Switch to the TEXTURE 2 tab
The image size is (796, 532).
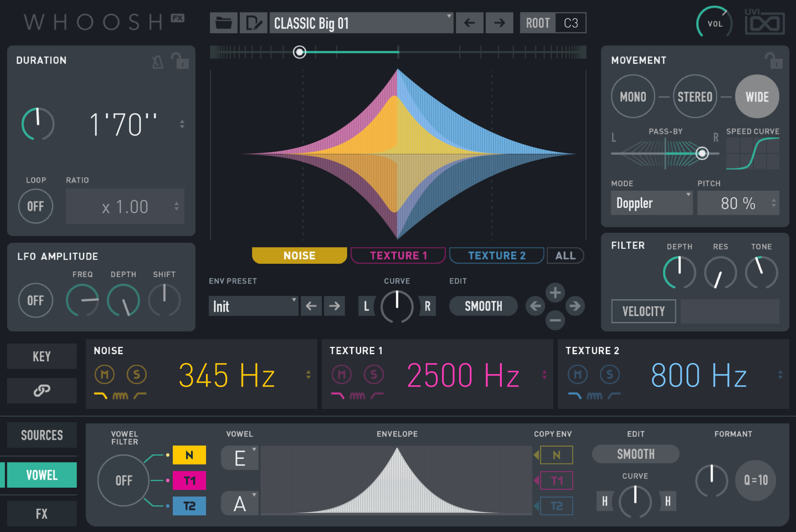coord(496,255)
